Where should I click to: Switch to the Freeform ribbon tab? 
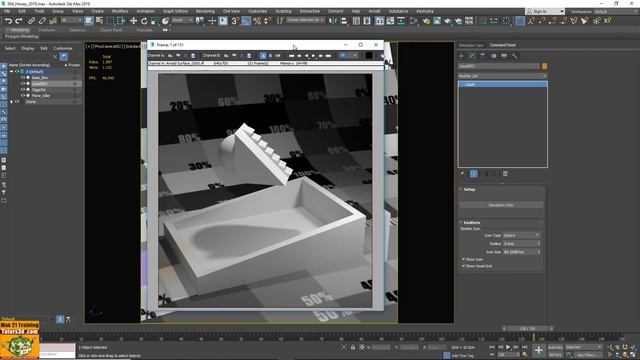pyautogui.click(x=47, y=30)
